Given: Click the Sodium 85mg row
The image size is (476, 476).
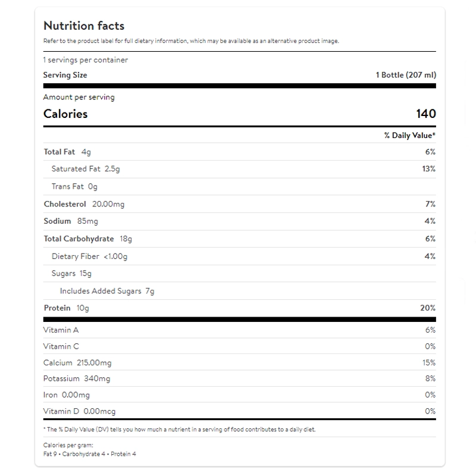Looking at the screenshot, I should (x=71, y=221).
